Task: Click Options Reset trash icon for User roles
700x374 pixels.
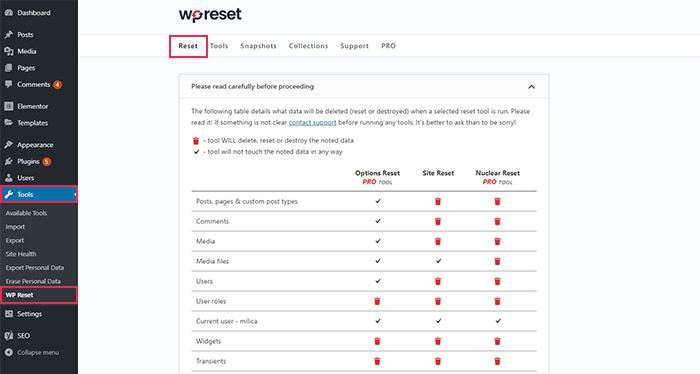Action: tap(377, 301)
